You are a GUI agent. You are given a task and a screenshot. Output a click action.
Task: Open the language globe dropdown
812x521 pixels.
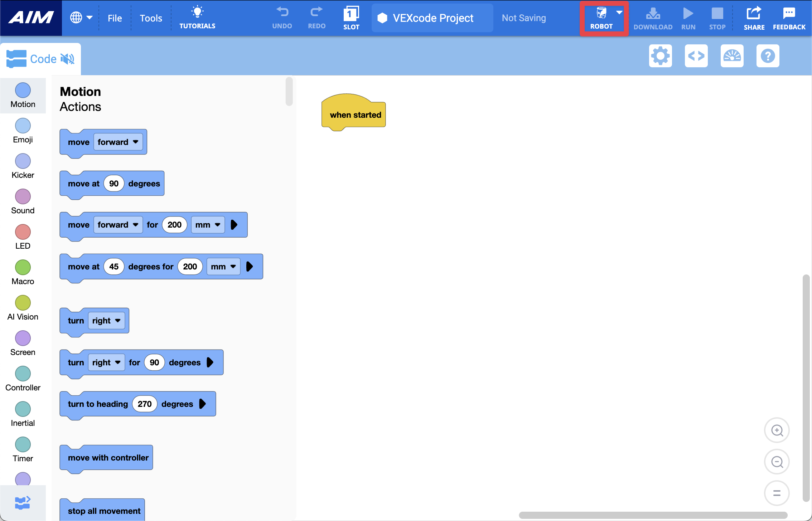pyautogui.click(x=81, y=17)
